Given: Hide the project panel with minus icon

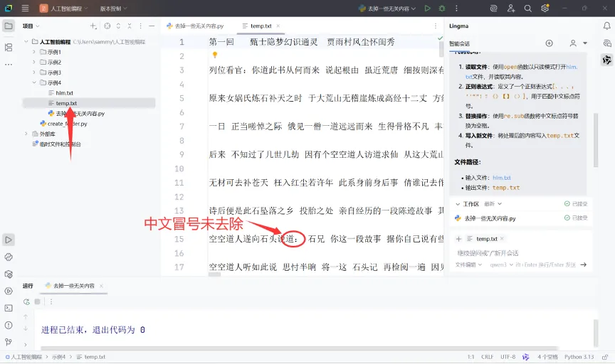Looking at the screenshot, I should pos(152,26).
